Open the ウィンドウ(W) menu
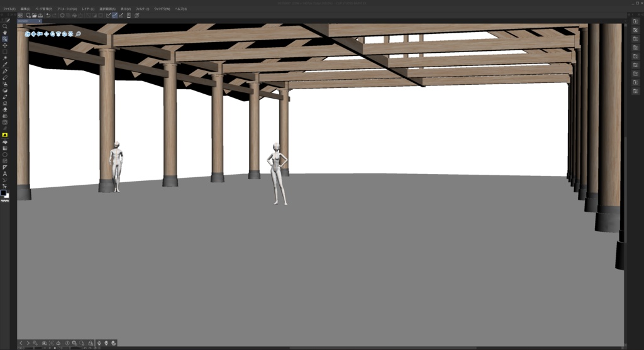The image size is (644, 350). pyautogui.click(x=162, y=9)
